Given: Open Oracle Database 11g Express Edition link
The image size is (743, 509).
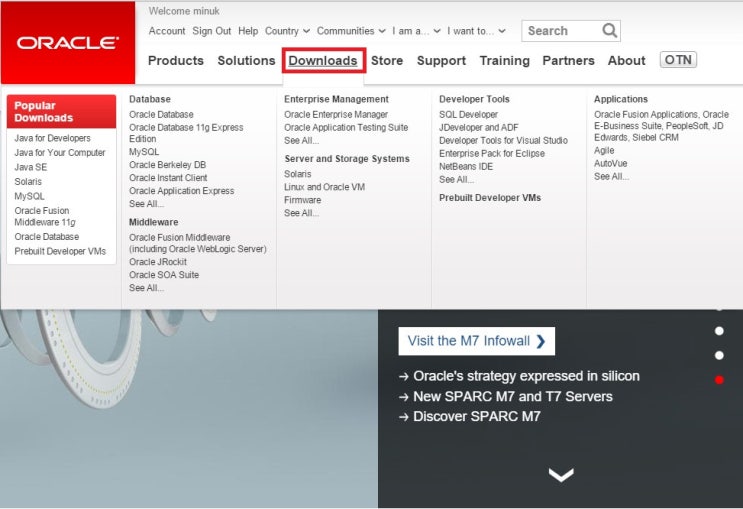Looking at the screenshot, I should pyautogui.click(x=186, y=133).
